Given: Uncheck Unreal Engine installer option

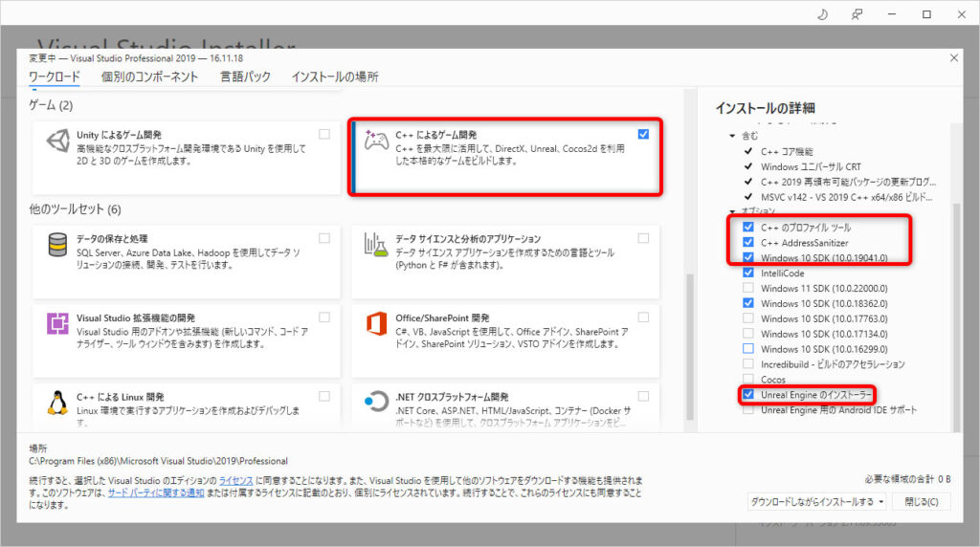Looking at the screenshot, I should 748,395.
